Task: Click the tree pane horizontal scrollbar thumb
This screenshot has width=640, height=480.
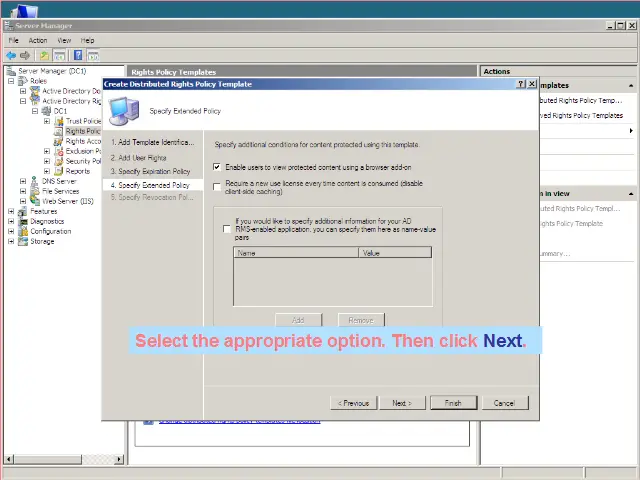Action: tap(48, 459)
